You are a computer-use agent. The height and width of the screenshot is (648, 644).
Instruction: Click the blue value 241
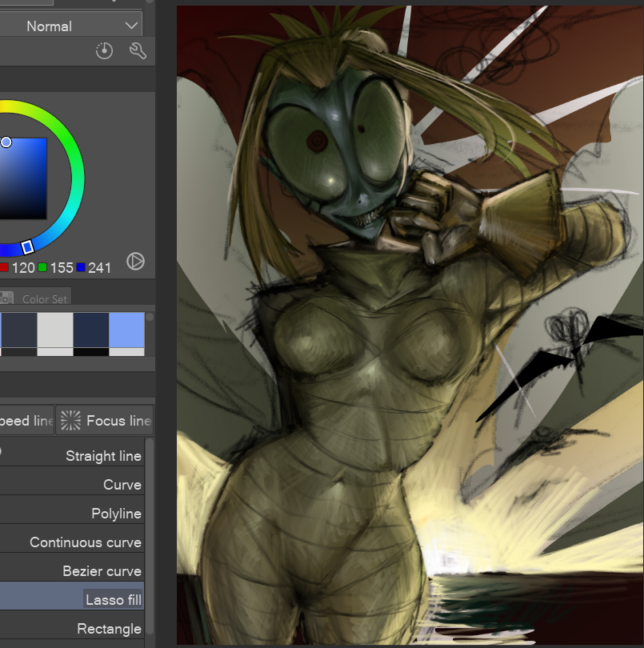100,268
